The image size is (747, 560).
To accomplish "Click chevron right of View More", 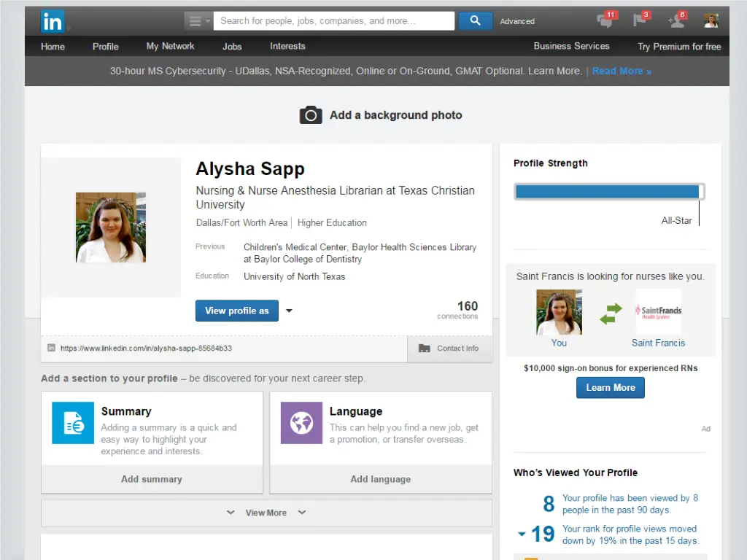I will point(302,513).
